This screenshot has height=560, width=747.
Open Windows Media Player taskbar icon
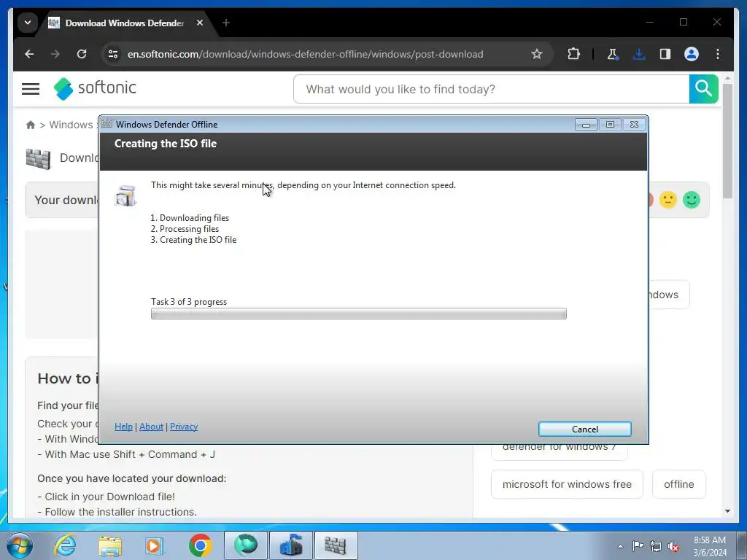click(x=154, y=545)
